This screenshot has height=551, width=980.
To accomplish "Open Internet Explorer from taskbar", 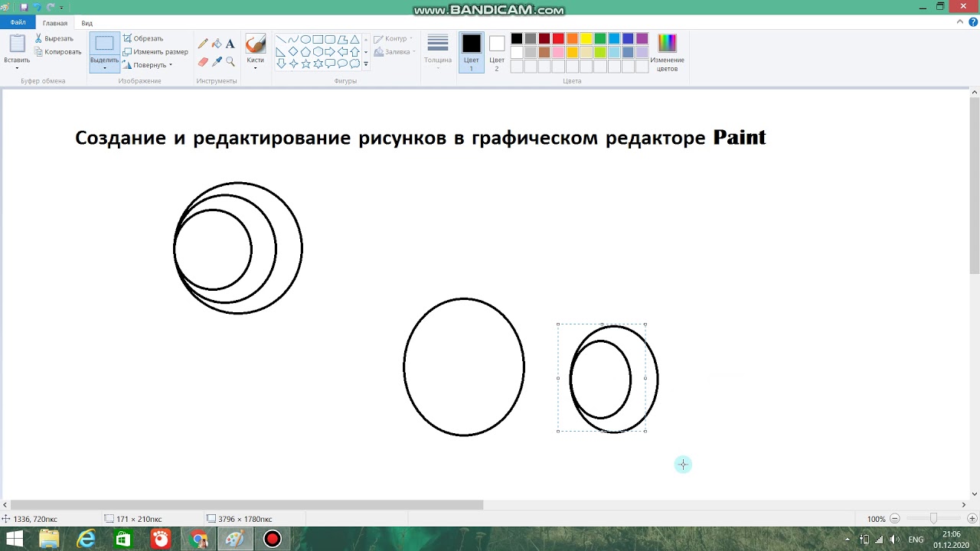I will coord(87,540).
